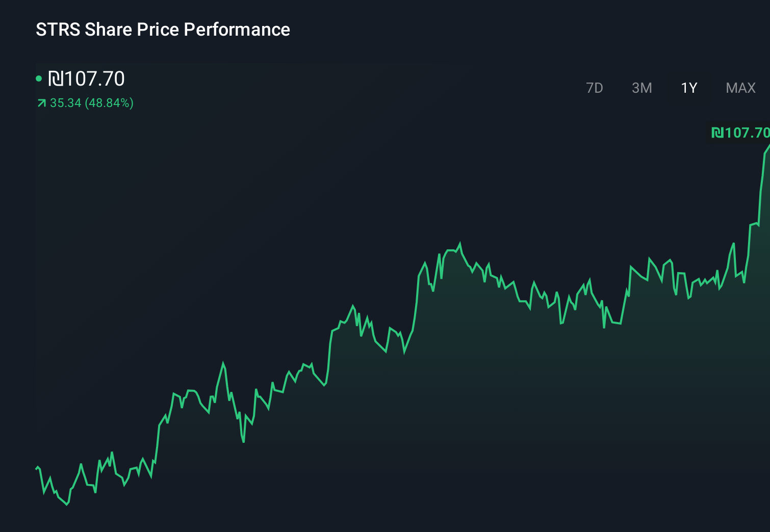Click the 1Y range selector
The height and width of the screenshot is (532, 770).
(x=689, y=88)
